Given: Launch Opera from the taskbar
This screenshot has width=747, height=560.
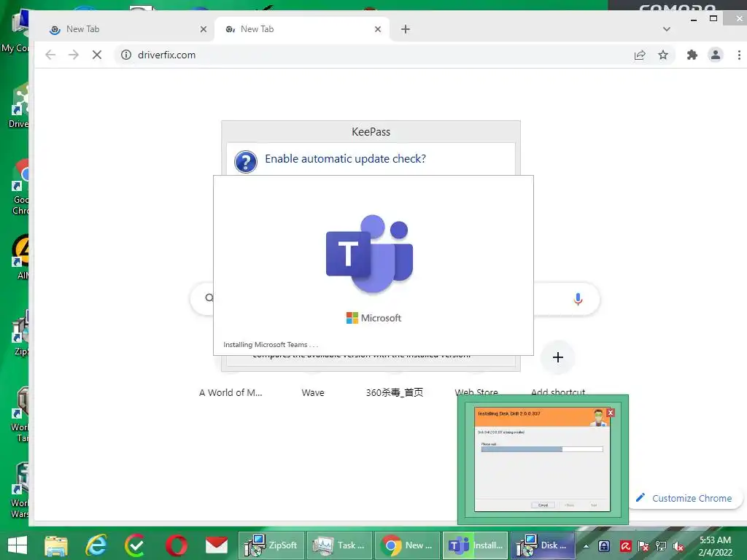Looking at the screenshot, I should (x=177, y=545).
